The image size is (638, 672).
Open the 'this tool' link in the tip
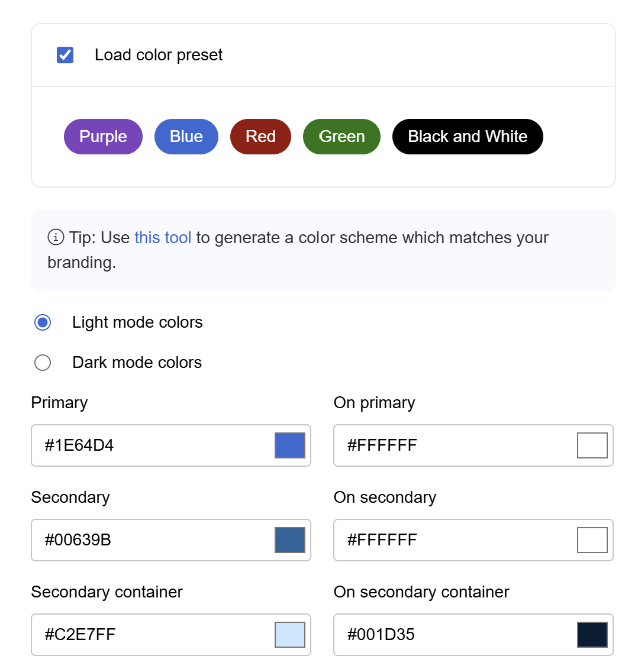pos(163,238)
